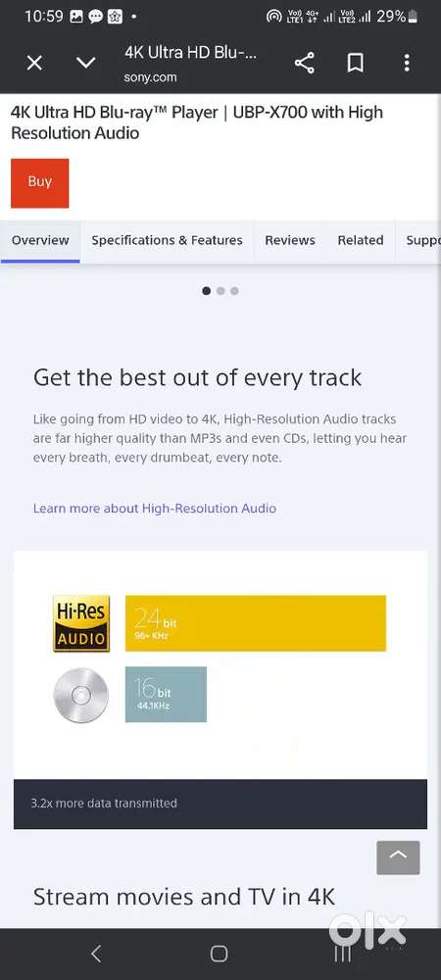Screen dimensions: 441x980
Task: Open the Reviews tab
Action: click(x=290, y=241)
